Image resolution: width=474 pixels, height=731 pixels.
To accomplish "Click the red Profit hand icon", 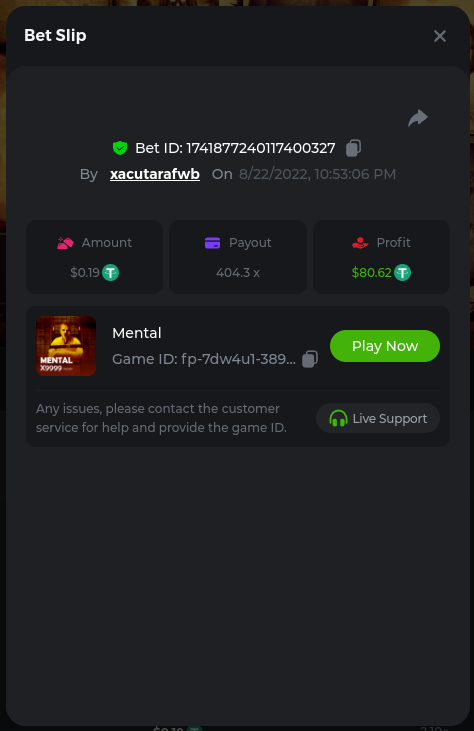I will pyautogui.click(x=360, y=243).
